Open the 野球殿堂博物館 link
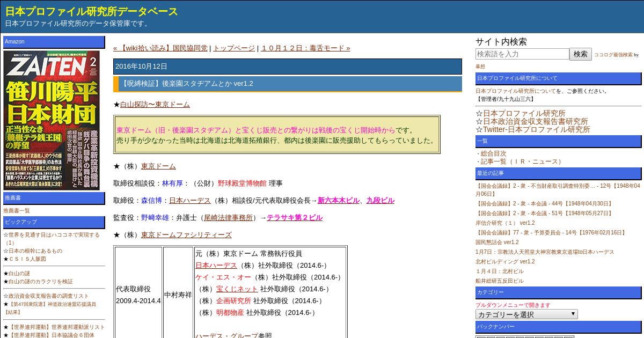This screenshot has width=644, height=338. (242, 183)
